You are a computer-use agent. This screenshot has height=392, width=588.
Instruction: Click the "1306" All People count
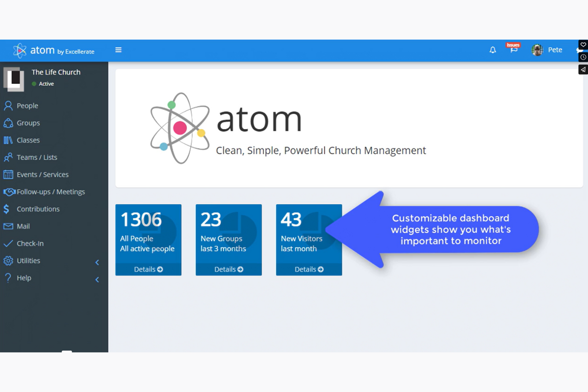pyautogui.click(x=141, y=220)
